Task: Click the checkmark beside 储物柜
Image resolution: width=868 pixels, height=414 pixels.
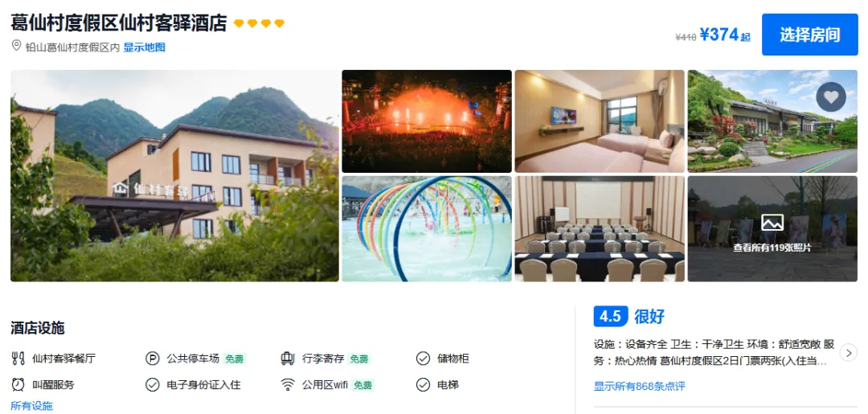Action: tap(423, 359)
